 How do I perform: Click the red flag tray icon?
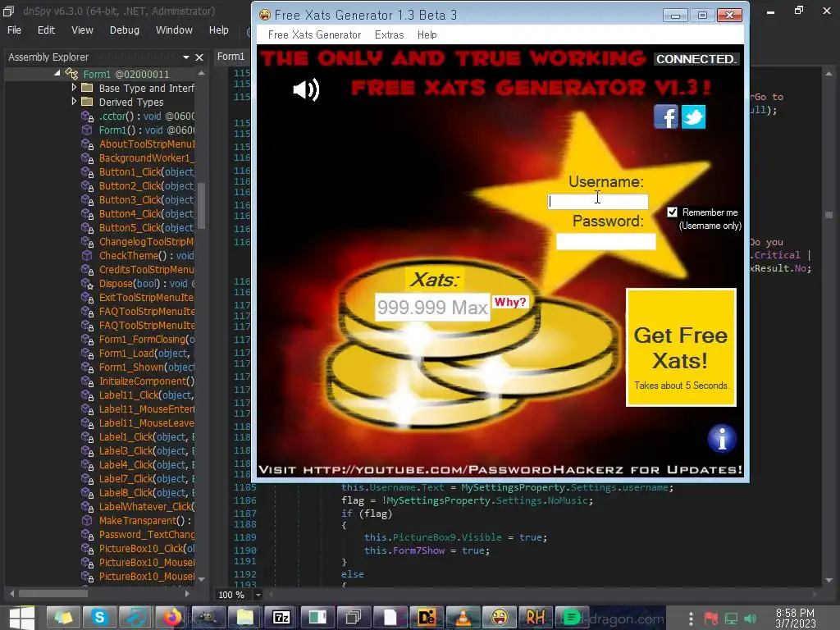coord(711,619)
